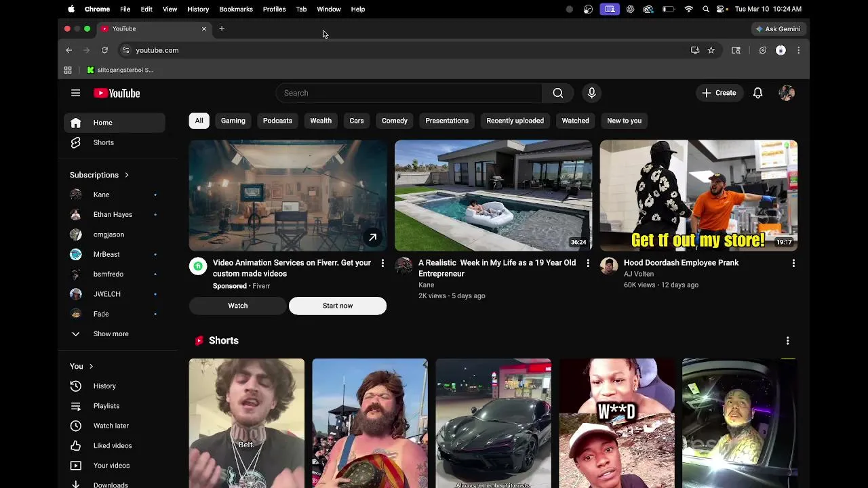The width and height of the screenshot is (868, 488).
Task: Open the Shorts shelf more options
Action: pos(787,340)
